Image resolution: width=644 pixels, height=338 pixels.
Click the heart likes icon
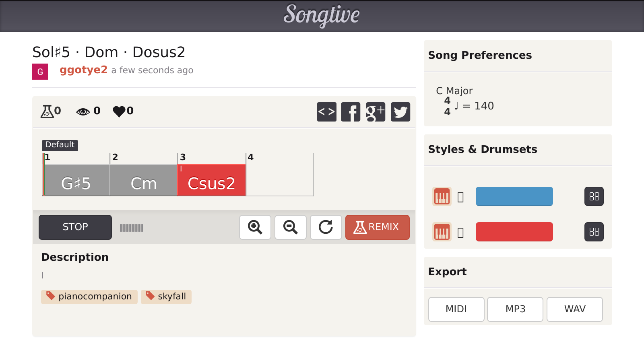click(119, 111)
